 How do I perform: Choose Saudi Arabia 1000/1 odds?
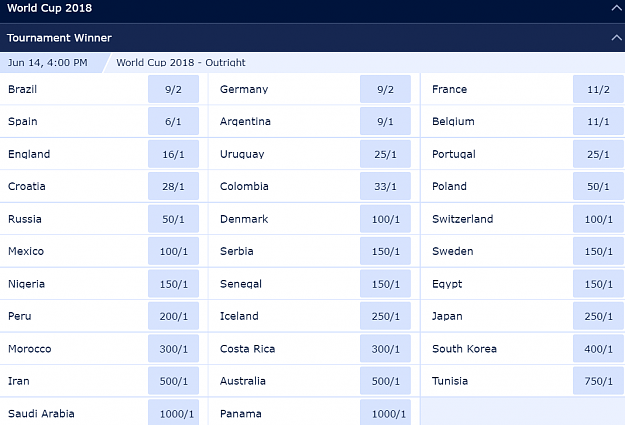pos(173,413)
